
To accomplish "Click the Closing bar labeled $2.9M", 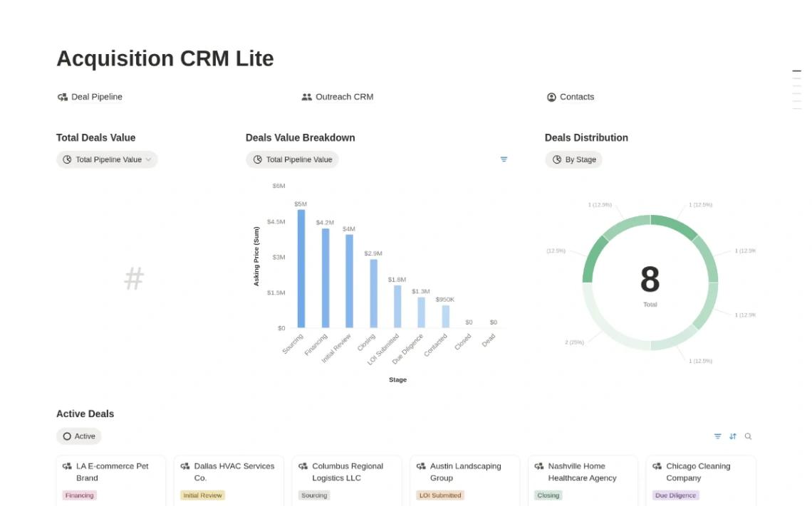I will pos(373,293).
